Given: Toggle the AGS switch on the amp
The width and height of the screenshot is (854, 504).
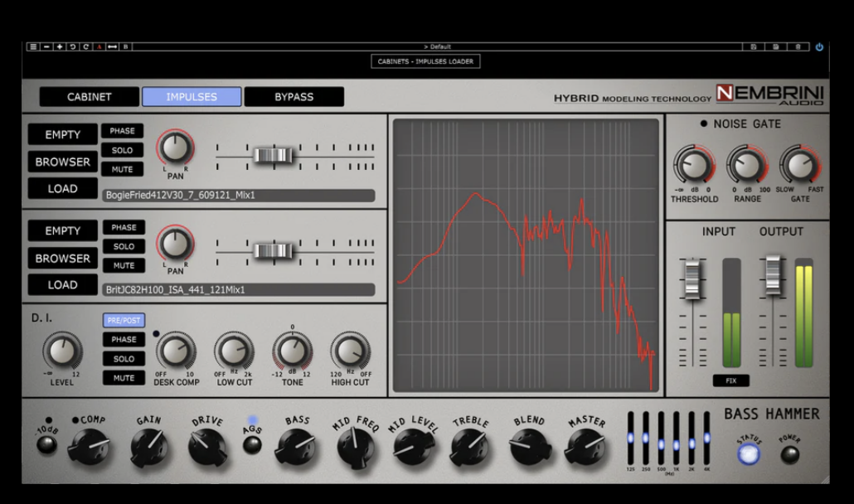Looking at the screenshot, I should pyautogui.click(x=252, y=444).
